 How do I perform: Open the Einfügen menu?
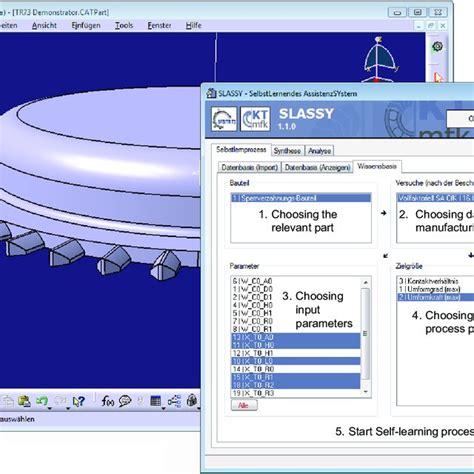[x=86, y=25]
